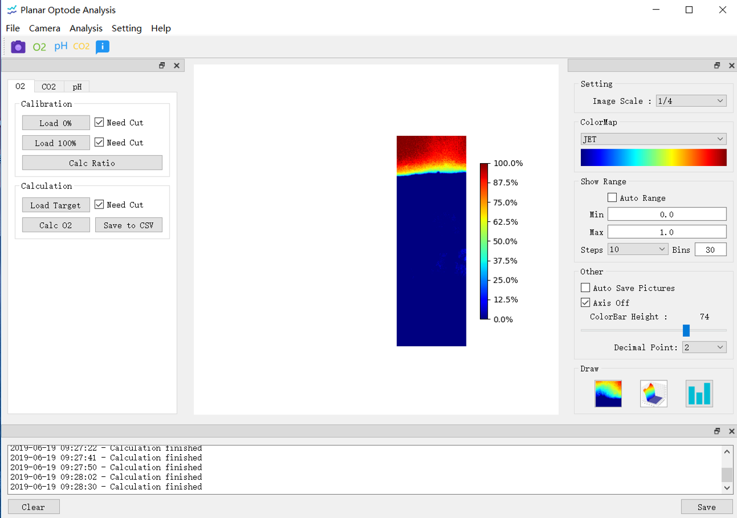Click the ColorBar Height slider handle
The width and height of the screenshot is (738, 518).
click(x=686, y=330)
